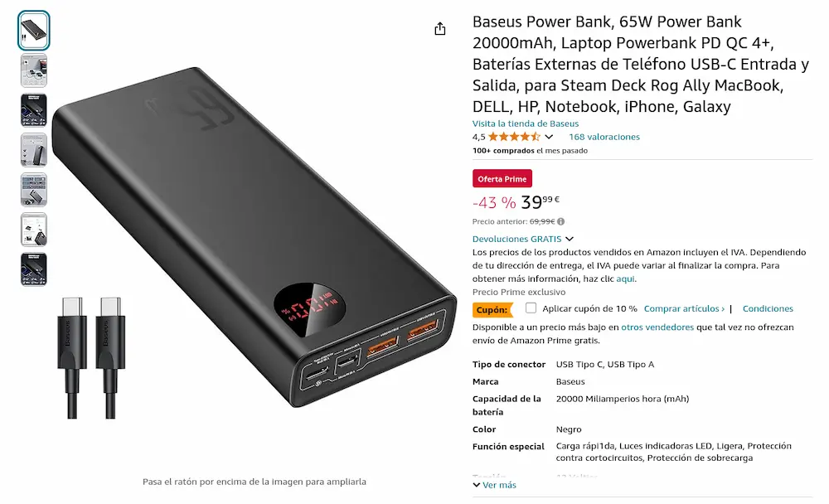Screen dimensions: 829x504
Task: Expand the star rating dropdown chevron
Action: 549,137
